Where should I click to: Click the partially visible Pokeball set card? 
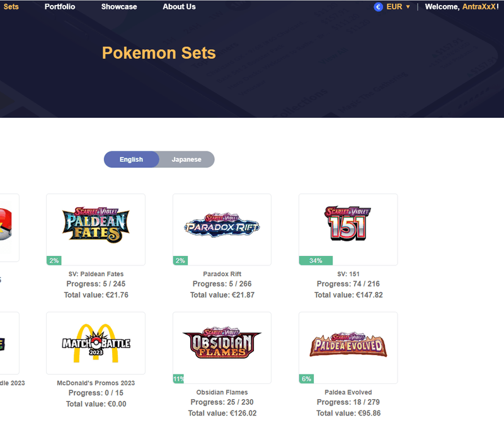click(x=9, y=228)
